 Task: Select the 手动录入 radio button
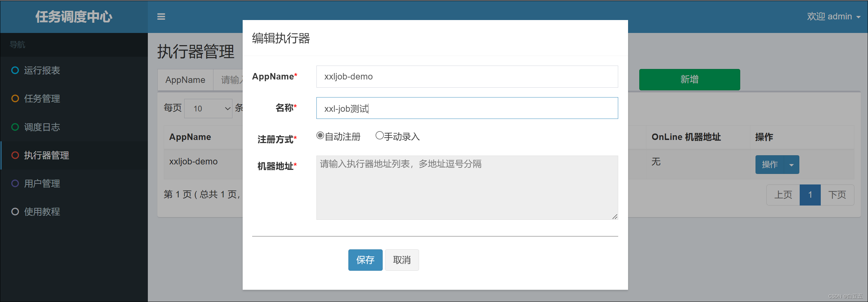coord(379,136)
